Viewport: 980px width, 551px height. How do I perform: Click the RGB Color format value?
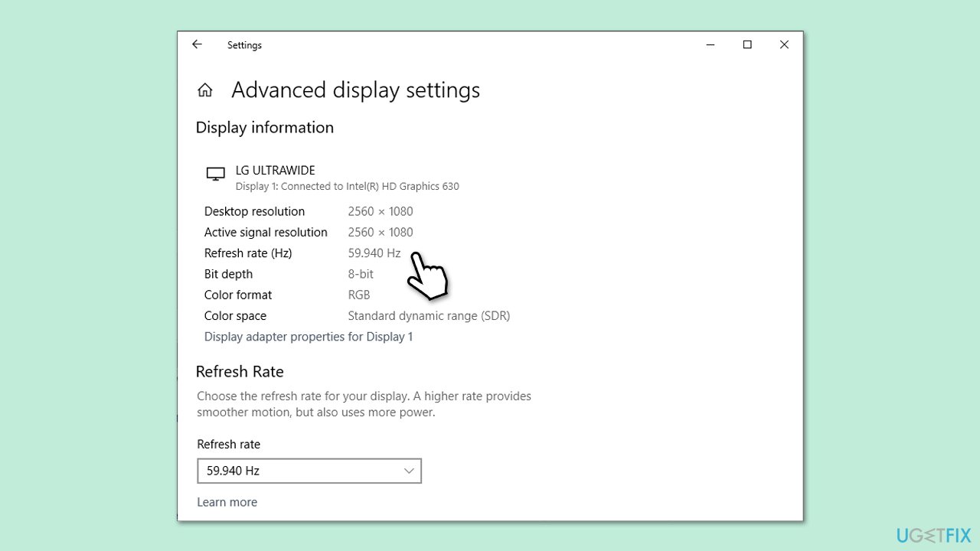point(358,295)
